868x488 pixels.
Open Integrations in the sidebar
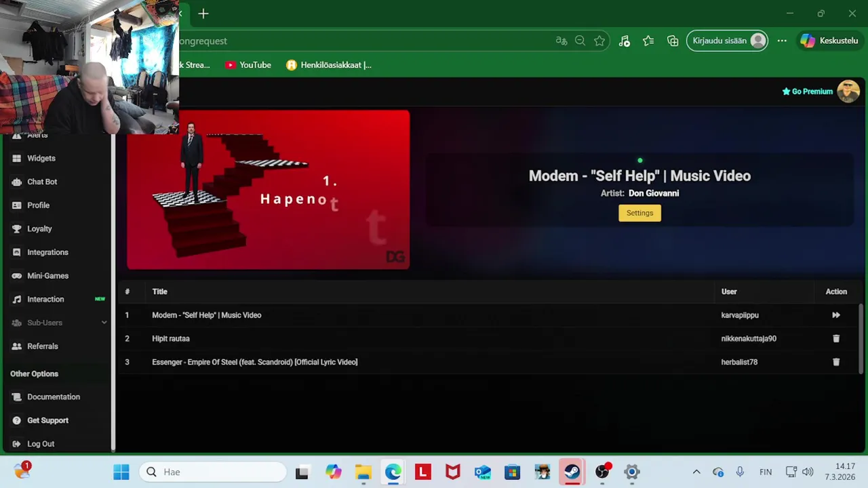tap(47, 252)
